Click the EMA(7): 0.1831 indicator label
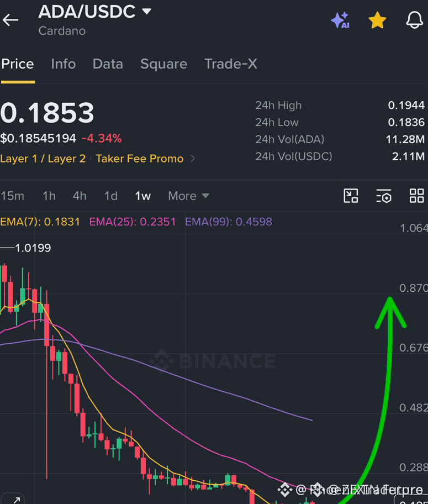Image resolution: width=428 pixels, height=504 pixels. click(x=40, y=222)
